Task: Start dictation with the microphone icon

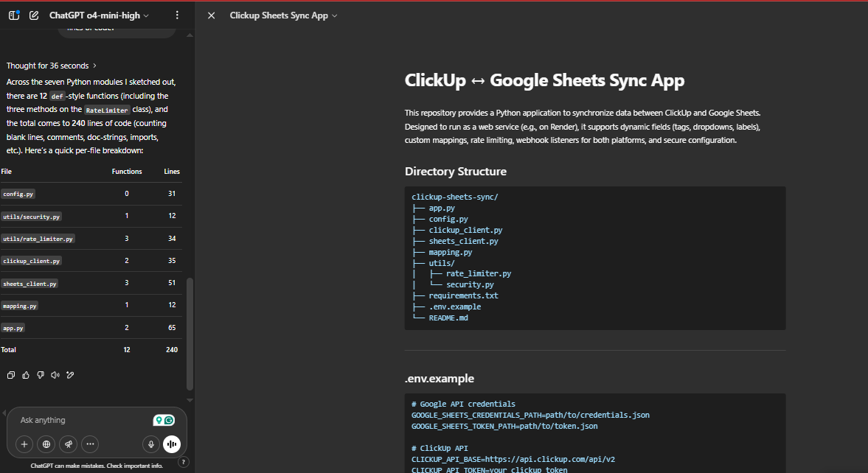Action: (x=150, y=444)
